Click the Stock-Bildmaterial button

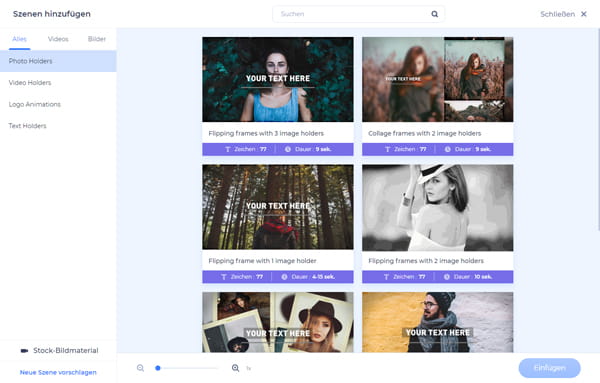tap(58, 350)
